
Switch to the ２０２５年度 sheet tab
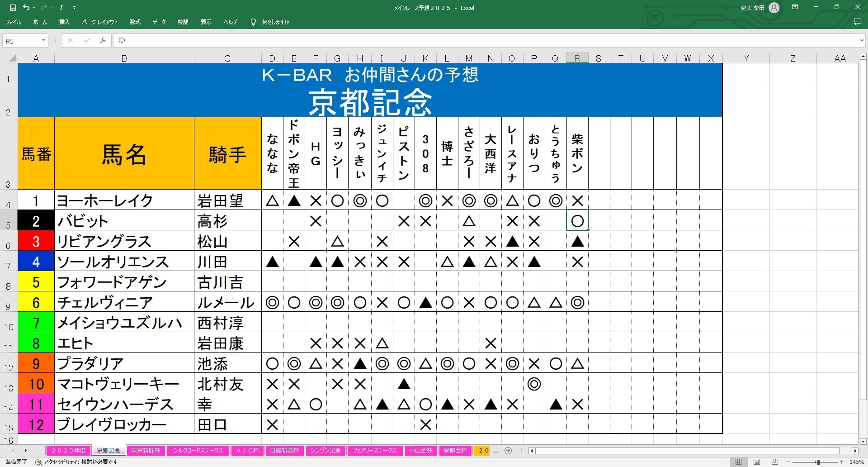68,450
